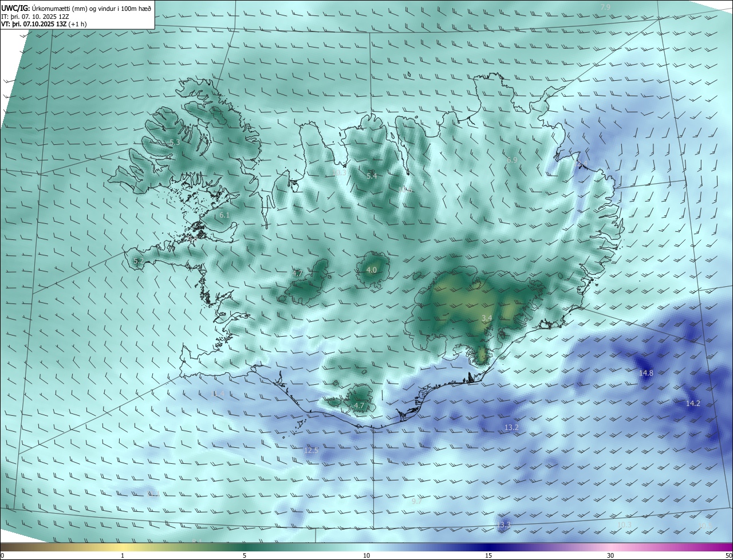Click the 9.7 value in the southern ocean
Image resolution: width=733 pixels, height=560 pixels.
point(416,501)
